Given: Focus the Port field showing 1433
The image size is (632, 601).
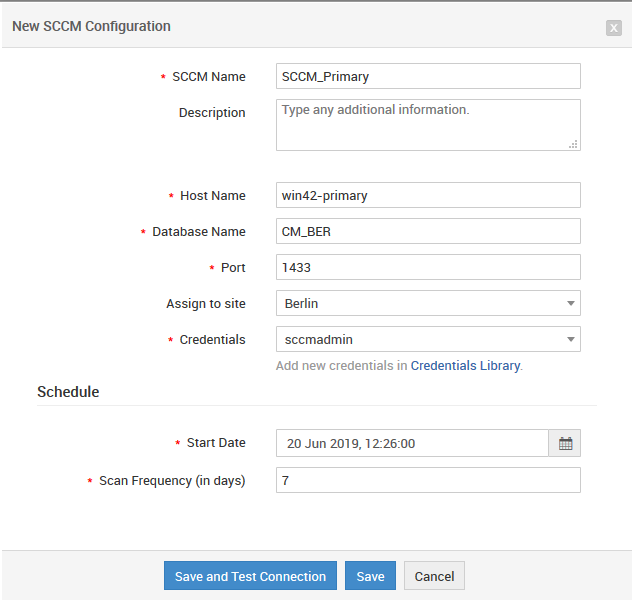Looking at the screenshot, I should click(x=428, y=268).
